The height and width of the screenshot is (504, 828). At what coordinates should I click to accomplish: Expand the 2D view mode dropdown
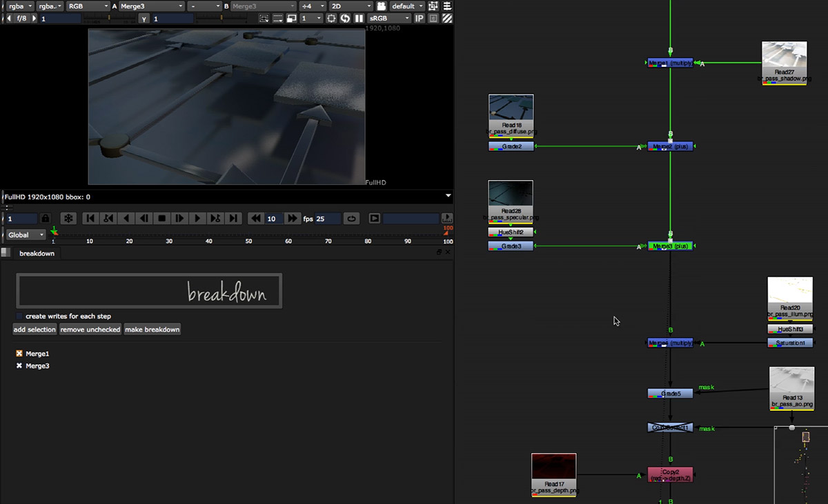pyautogui.click(x=351, y=6)
